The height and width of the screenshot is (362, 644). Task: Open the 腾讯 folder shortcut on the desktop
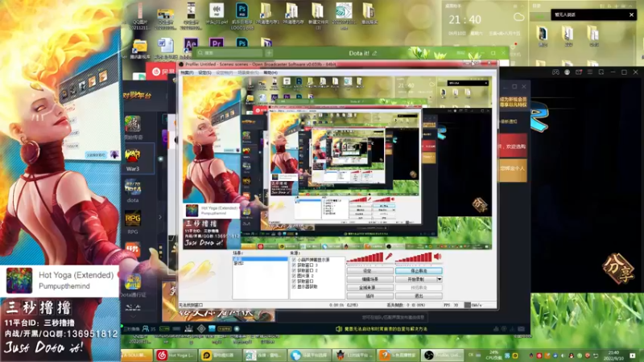139,49
